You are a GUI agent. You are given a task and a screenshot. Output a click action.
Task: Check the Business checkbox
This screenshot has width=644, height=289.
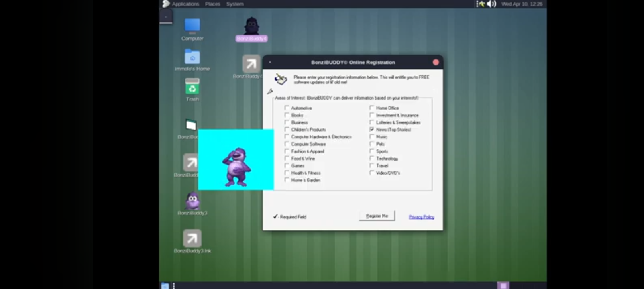point(287,122)
